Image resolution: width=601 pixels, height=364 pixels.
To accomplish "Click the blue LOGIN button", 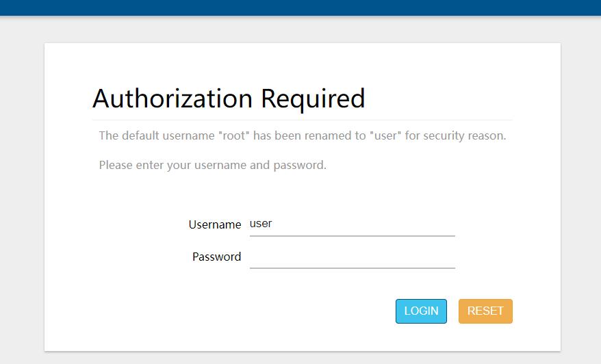I will [421, 311].
